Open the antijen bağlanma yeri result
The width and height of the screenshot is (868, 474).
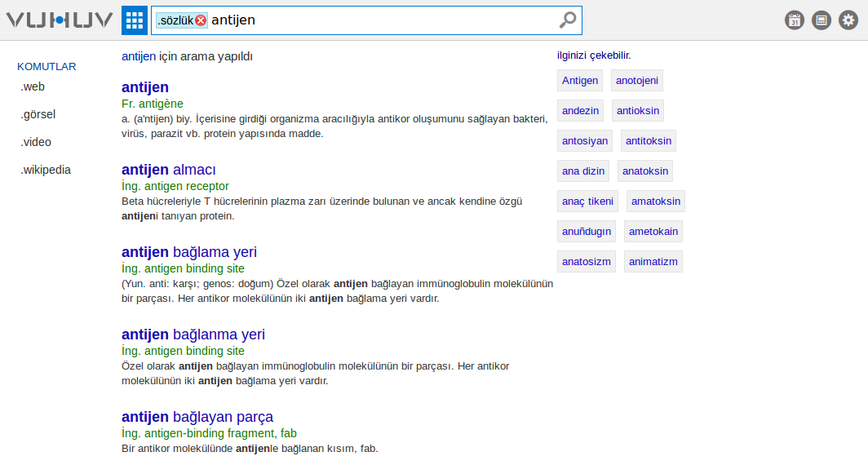pyautogui.click(x=193, y=334)
